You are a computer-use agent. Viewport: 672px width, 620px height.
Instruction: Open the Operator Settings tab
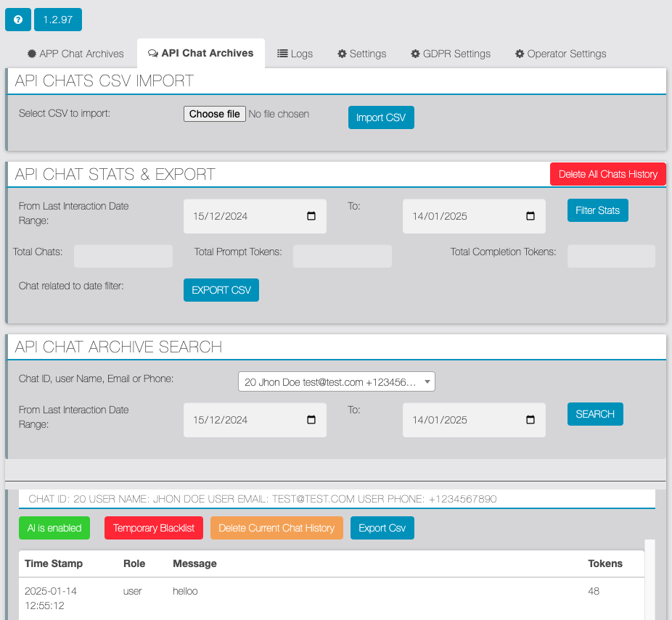pos(560,54)
